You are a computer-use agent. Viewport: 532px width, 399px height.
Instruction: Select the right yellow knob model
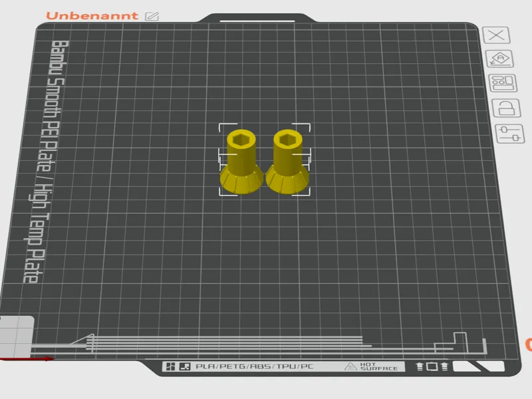[287, 162]
